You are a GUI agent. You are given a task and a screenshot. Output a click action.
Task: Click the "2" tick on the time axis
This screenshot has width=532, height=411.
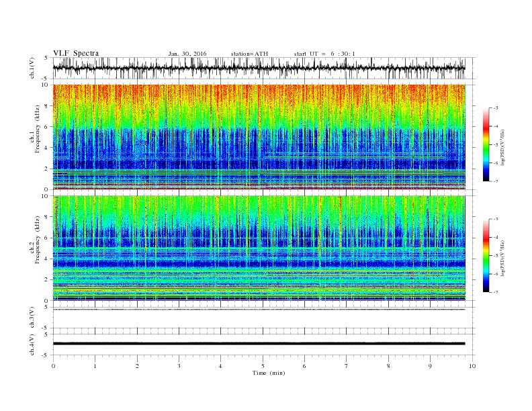tap(137, 366)
